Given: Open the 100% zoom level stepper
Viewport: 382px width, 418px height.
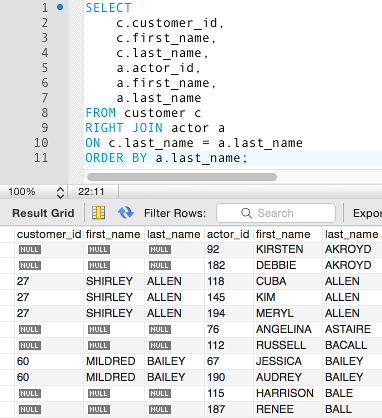Looking at the screenshot, I should pos(60,192).
